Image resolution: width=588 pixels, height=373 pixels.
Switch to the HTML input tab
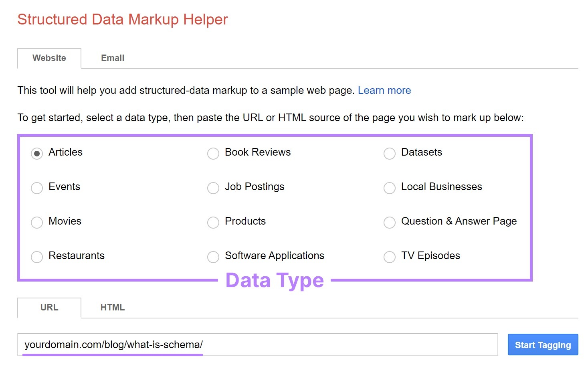[x=112, y=307]
